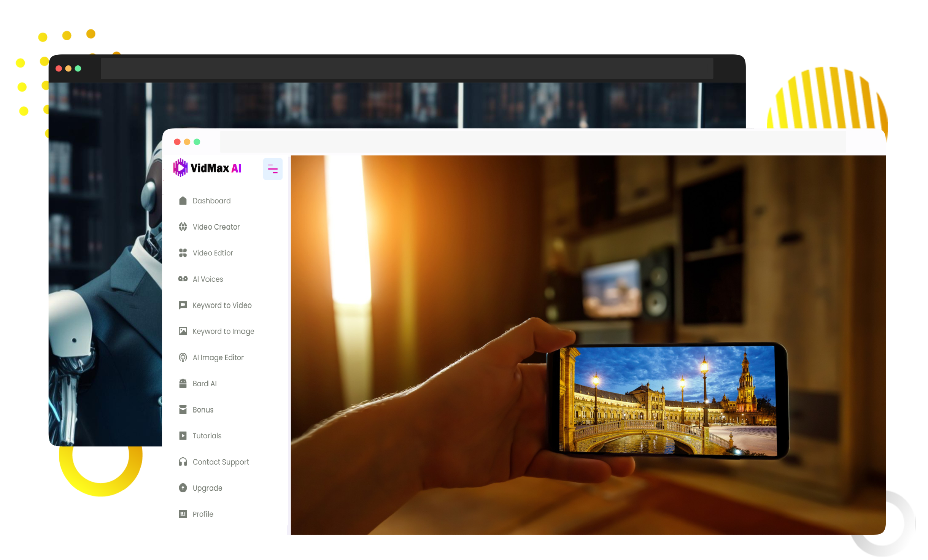Click the Keyword to Video icon
The image size is (928, 560).
(183, 305)
